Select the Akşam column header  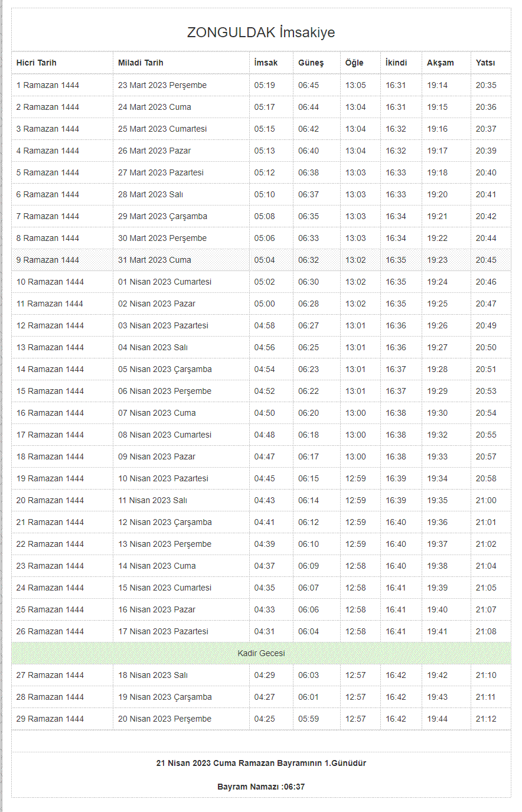441,63
